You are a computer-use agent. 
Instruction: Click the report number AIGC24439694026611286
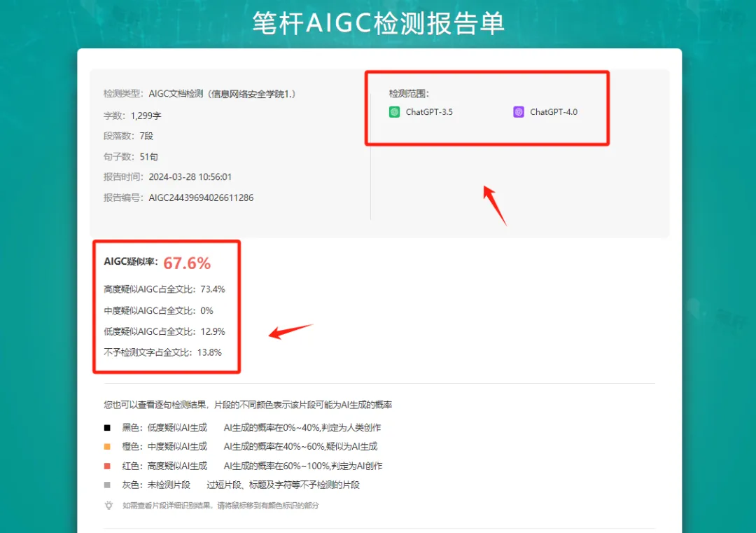(x=201, y=198)
